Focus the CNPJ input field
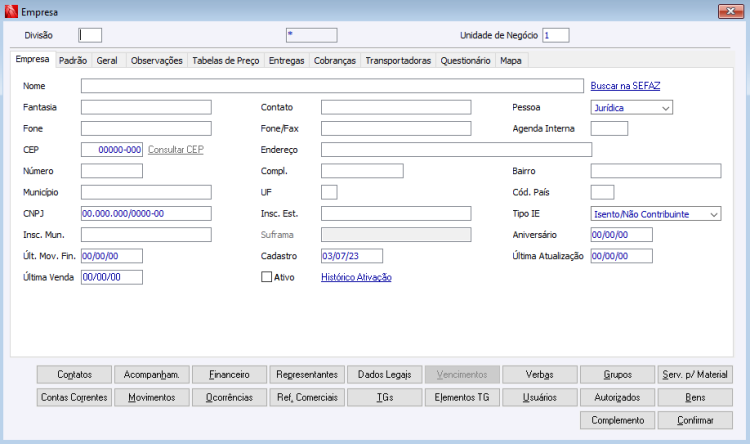Screen dimensions: 750x444 (146, 213)
